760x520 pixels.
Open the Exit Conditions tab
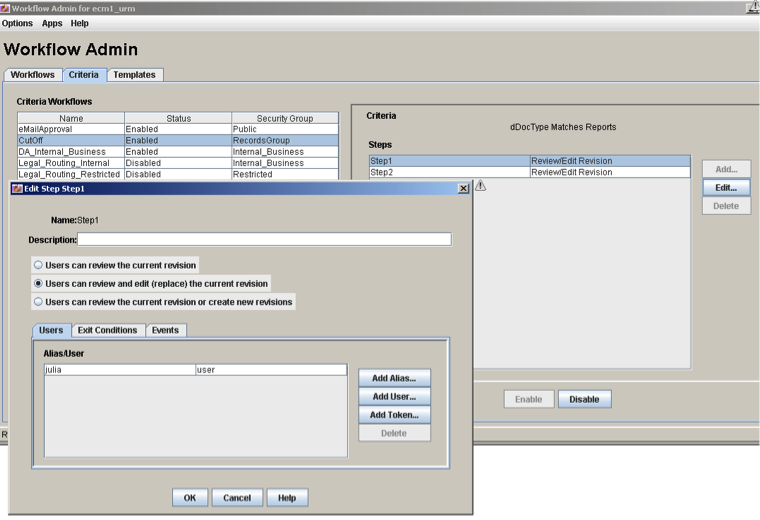[108, 330]
